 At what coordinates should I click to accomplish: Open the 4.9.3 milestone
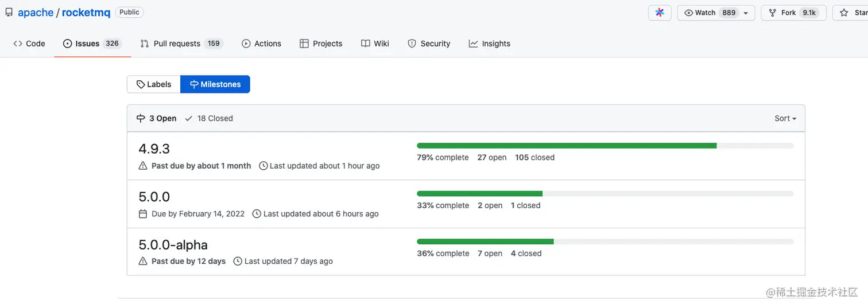154,149
